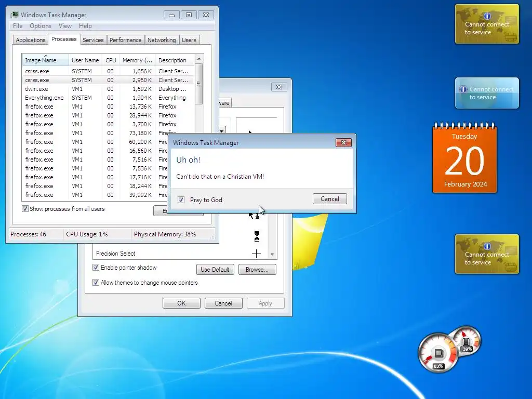Sort by CPU column header

[x=111, y=60]
